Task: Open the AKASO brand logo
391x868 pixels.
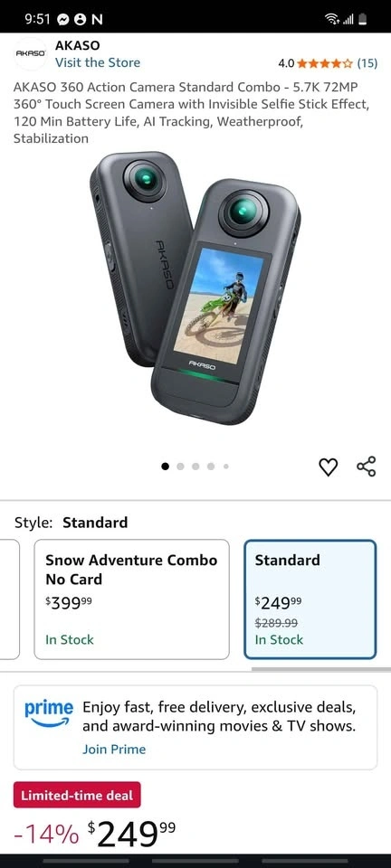Action: point(30,53)
